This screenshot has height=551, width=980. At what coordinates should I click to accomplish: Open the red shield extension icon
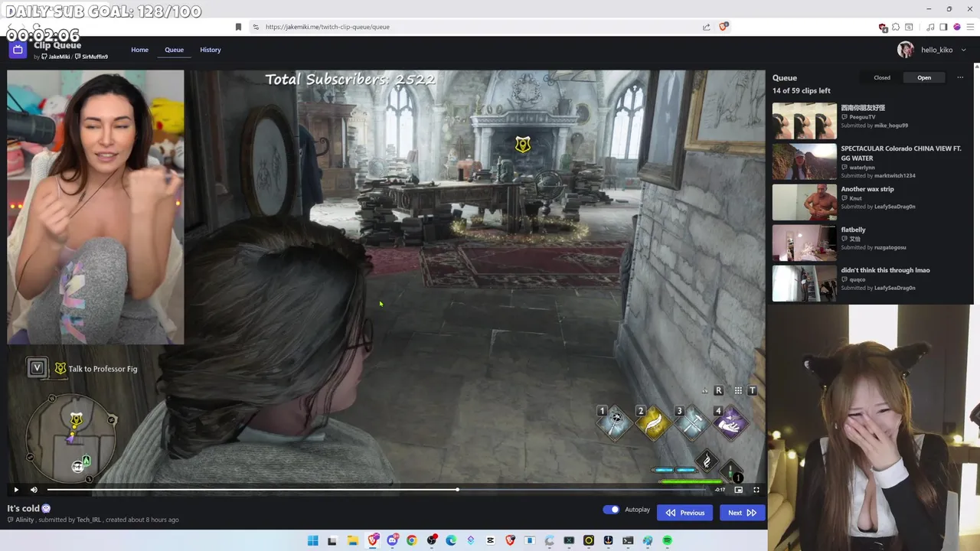(x=883, y=28)
